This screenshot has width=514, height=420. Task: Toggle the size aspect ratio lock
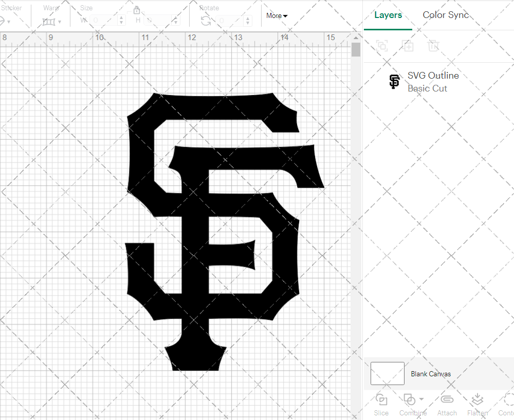[x=137, y=10]
